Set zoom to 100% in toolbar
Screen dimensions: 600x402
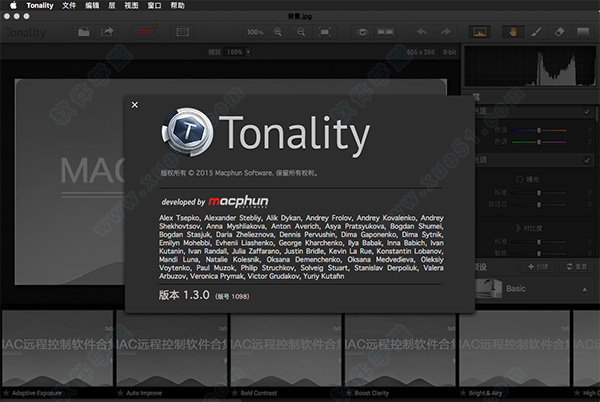point(255,32)
